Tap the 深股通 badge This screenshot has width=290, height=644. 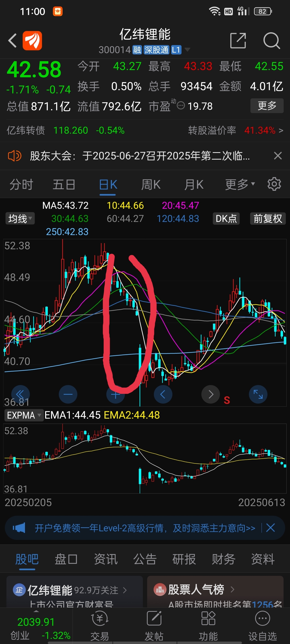156,50
